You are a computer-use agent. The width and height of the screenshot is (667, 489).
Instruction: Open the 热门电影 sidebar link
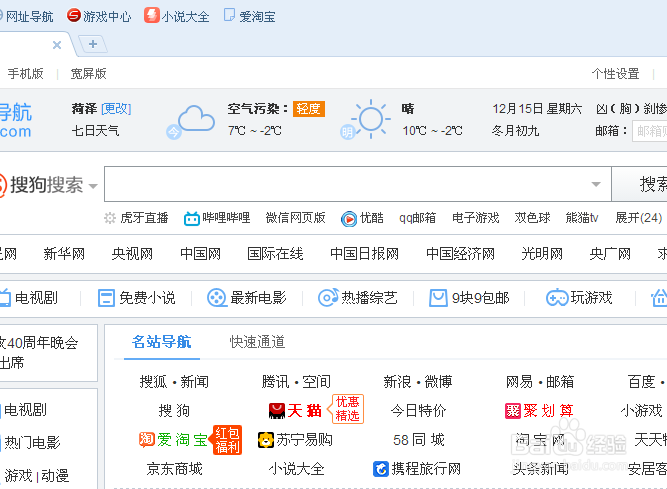32,443
